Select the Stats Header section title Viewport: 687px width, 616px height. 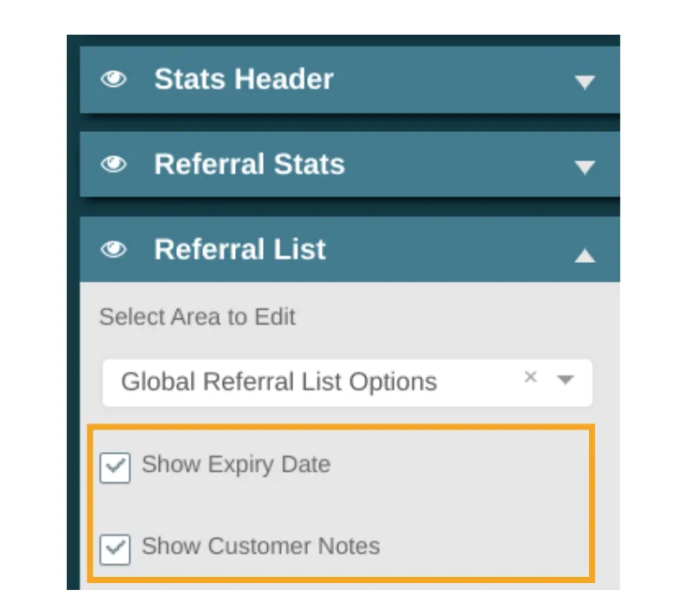tap(244, 79)
